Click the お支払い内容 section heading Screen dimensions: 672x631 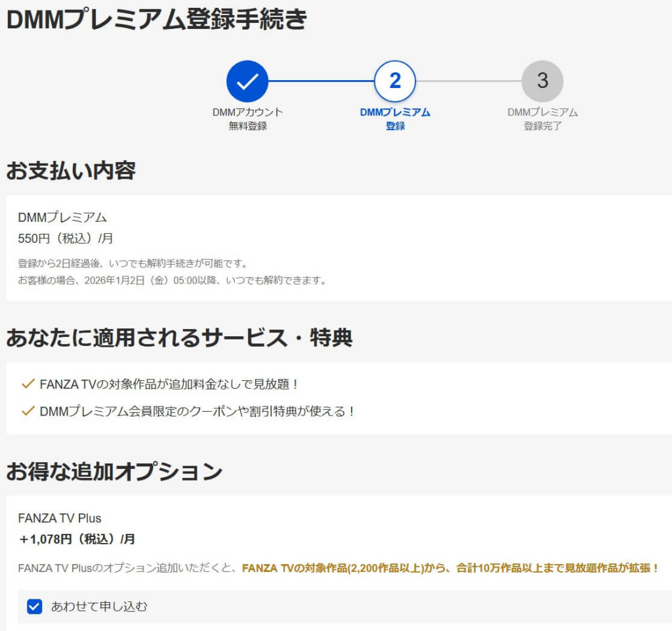click(x=71, y=171)
